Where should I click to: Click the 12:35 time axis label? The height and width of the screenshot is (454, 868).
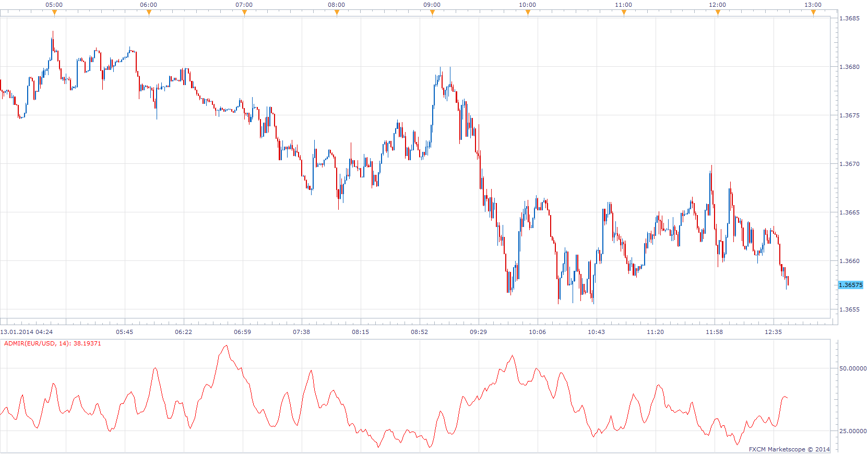point(774,332)
